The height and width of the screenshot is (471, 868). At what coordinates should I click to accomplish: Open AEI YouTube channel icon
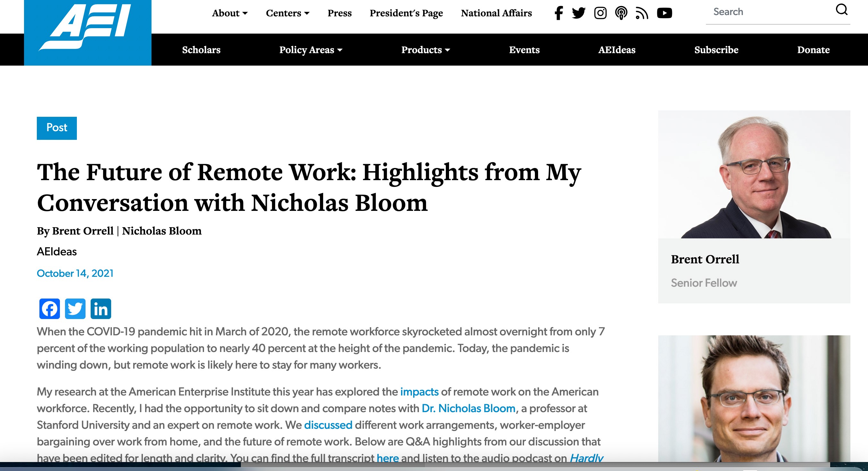(665, 13)
